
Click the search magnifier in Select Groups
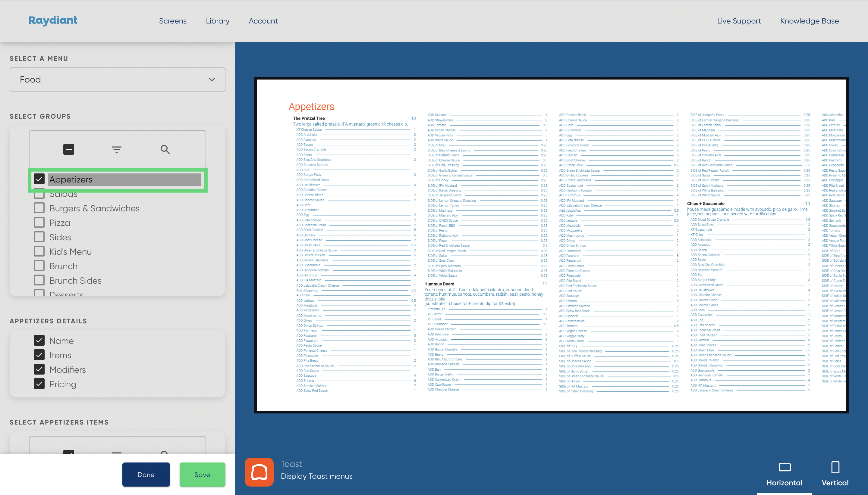click(x=165, y=149)
